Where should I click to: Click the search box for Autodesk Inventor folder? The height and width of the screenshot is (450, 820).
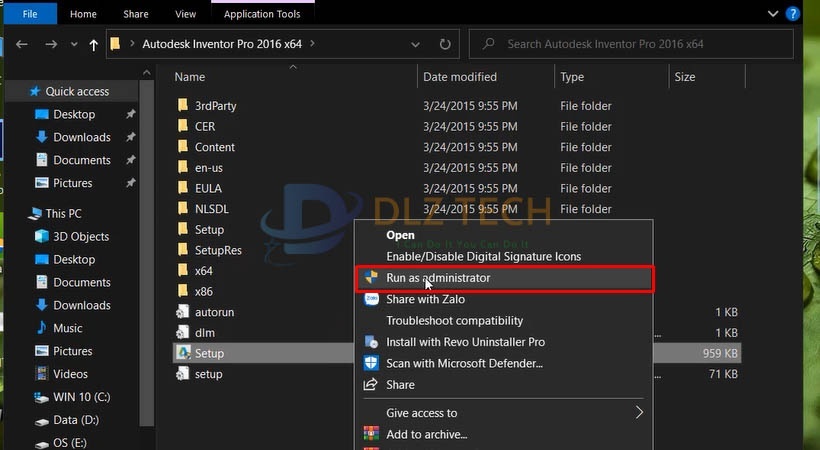pos(631,44)
